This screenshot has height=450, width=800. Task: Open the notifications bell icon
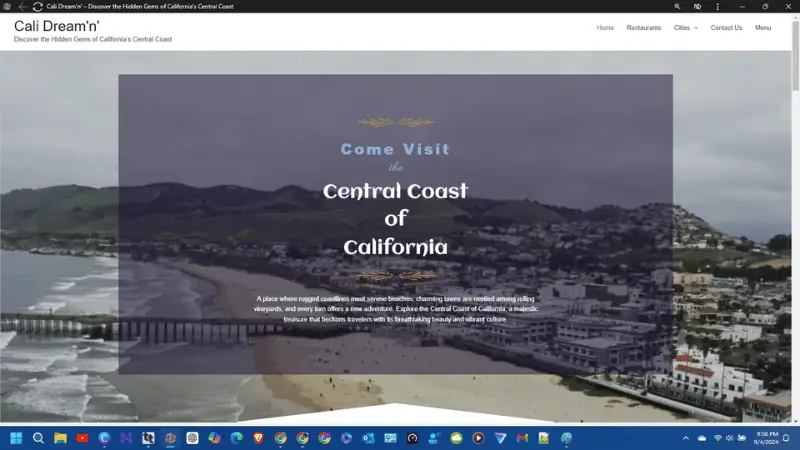[x=786, y=438]
